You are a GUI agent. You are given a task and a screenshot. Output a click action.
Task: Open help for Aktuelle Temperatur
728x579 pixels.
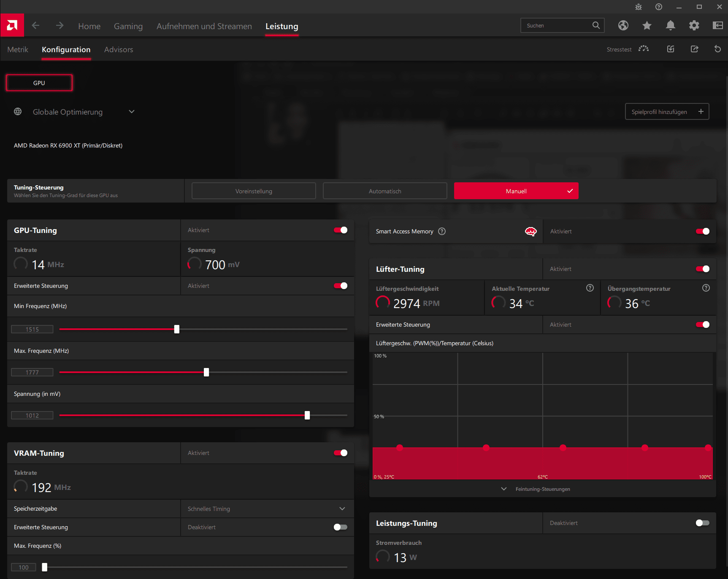coord(590,288)
